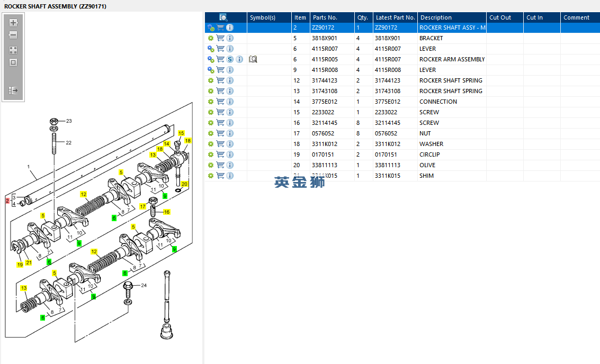The width and height of the screenshot is (600, 364).
Task: Sort by the Description column header
Action: [x=452, y=17]
